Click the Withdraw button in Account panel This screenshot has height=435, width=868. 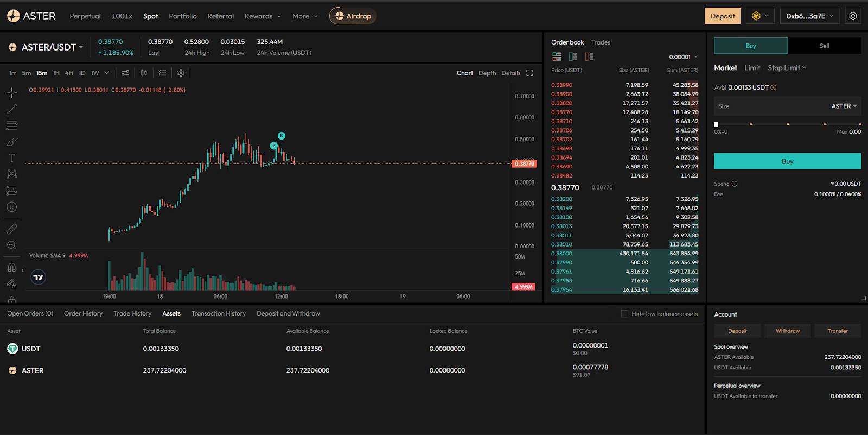click(x=788, y=331)
